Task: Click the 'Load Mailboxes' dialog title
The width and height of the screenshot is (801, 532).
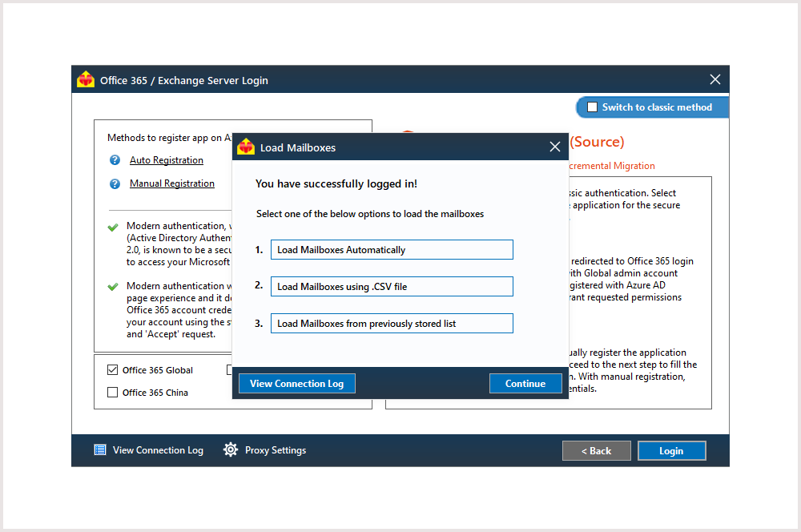Action: tap(298, 147)
